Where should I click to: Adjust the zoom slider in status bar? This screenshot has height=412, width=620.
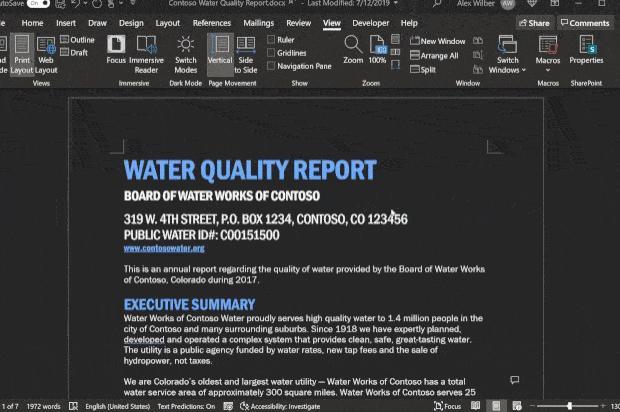click(x=570, y=407)
